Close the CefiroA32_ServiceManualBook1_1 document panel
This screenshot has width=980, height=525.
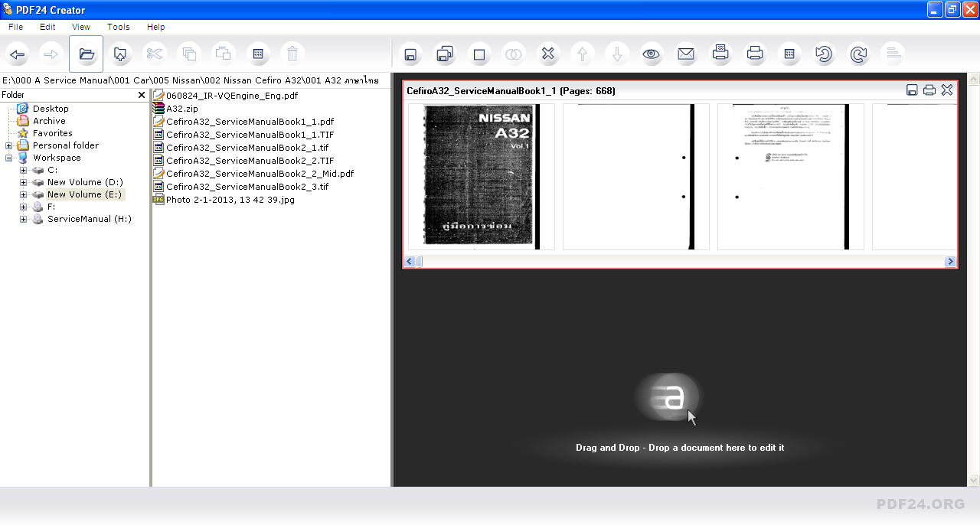tap(947, 90)
